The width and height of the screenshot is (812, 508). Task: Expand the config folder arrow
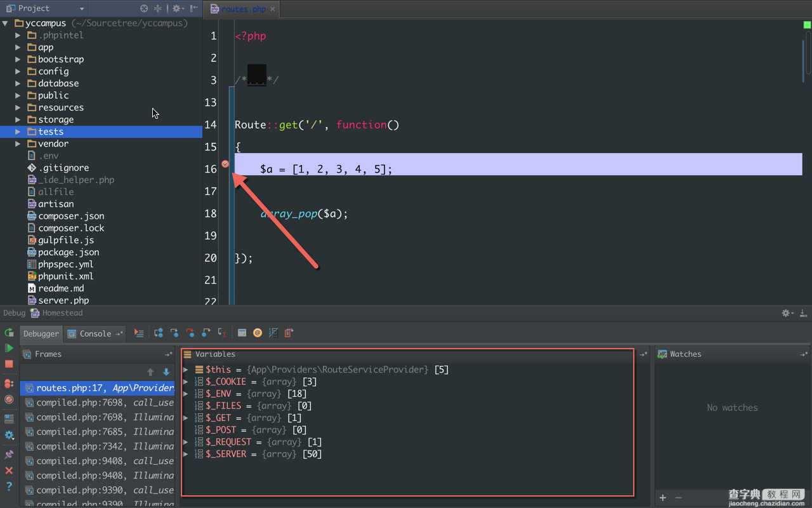pyautogui.click(x=18, y=72)
